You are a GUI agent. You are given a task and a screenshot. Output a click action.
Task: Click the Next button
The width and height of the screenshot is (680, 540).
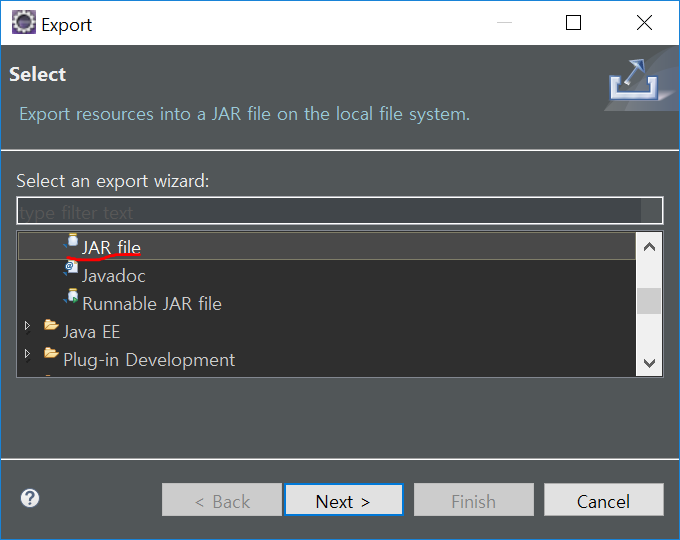pos(343,500)
